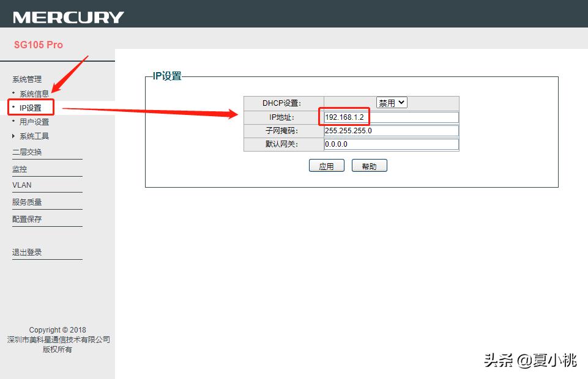Click the 子网掩码 subnet mask field

390,130
